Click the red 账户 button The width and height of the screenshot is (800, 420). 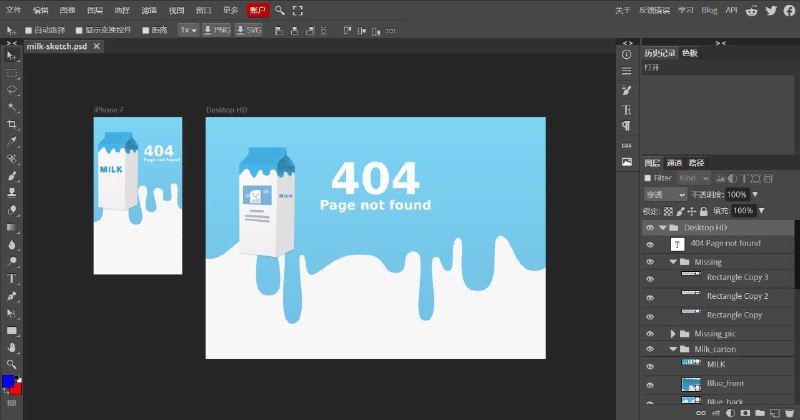[258, 10]
